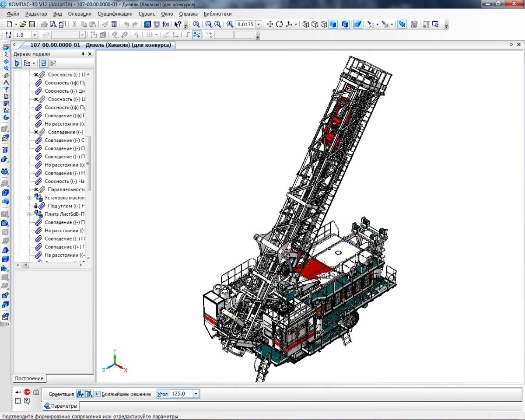
Task: Click the model tree vertical scrollbar
Action: click(88, 164)
